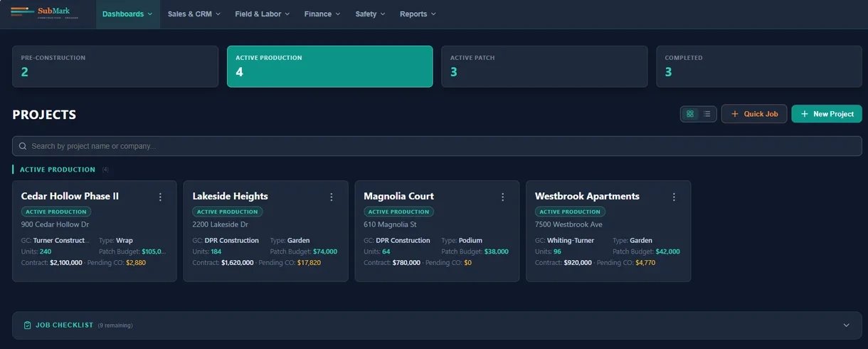The width and height of the screenshot is (868, 349).
Task: Select the Active Production status card
Action: 329,66
